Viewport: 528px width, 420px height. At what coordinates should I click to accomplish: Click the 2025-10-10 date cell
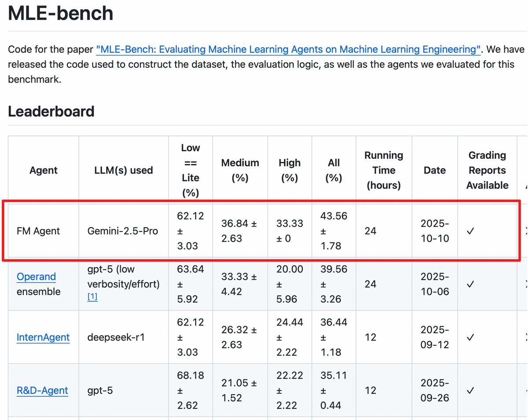(x=435, y=231)
